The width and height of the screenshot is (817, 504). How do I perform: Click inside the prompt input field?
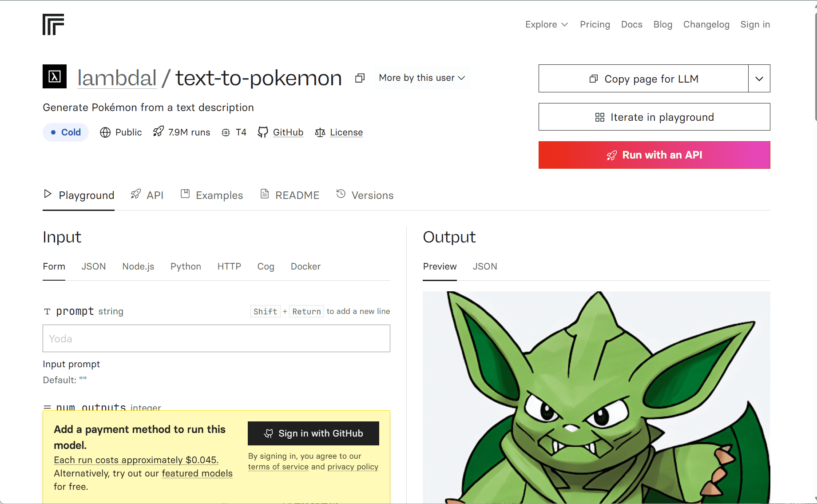[216, 338]
